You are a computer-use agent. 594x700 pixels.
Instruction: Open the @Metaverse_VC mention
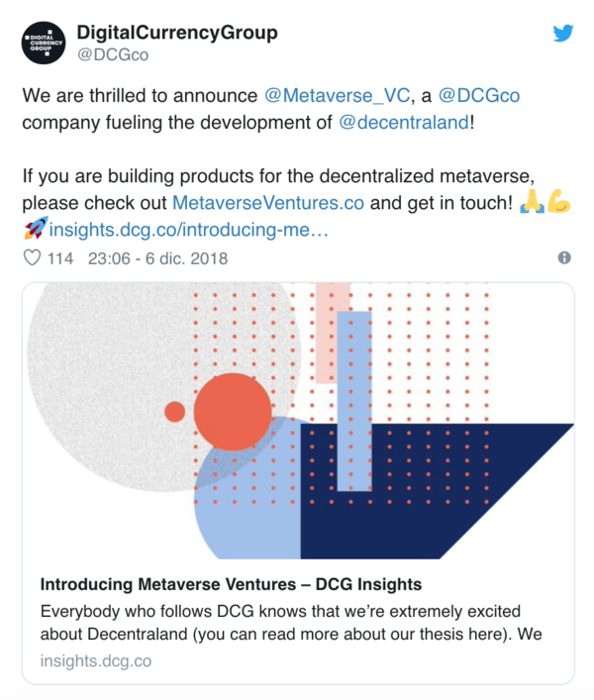coord(337,95)
